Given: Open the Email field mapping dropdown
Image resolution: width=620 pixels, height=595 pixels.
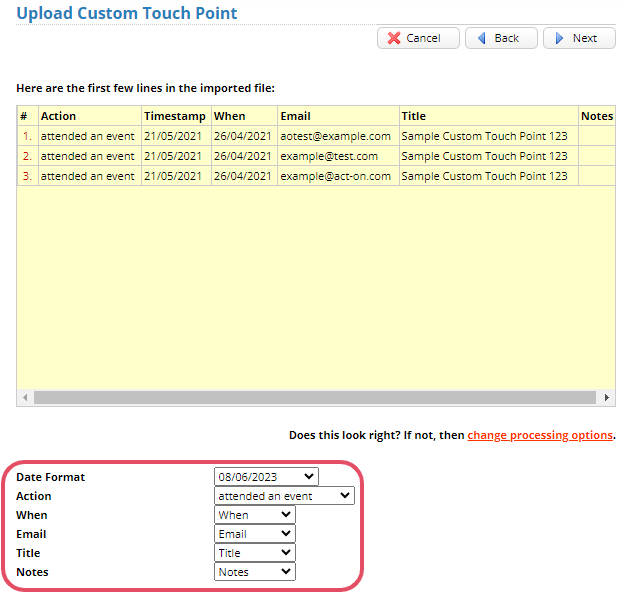Looking at the screenshot, I should coord(255,534).
